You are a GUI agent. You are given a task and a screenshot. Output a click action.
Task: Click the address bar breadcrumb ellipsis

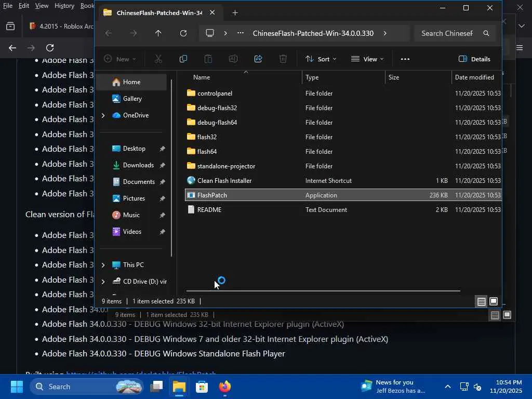click(240, 33)
